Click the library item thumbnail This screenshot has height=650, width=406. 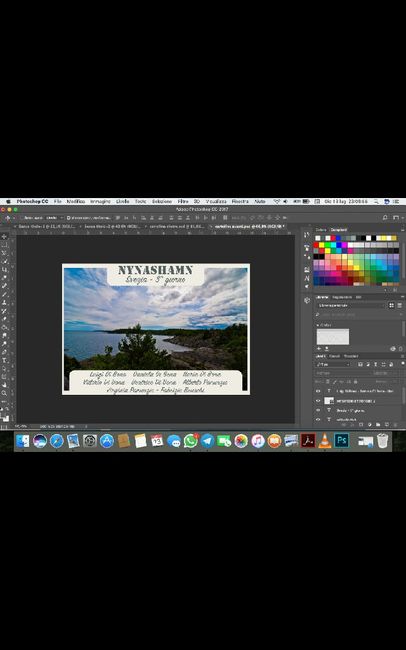coord(333,337)
